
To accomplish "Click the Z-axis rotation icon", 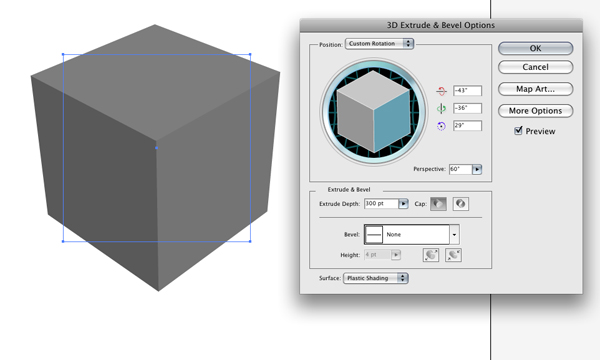I will click(441, 126).
